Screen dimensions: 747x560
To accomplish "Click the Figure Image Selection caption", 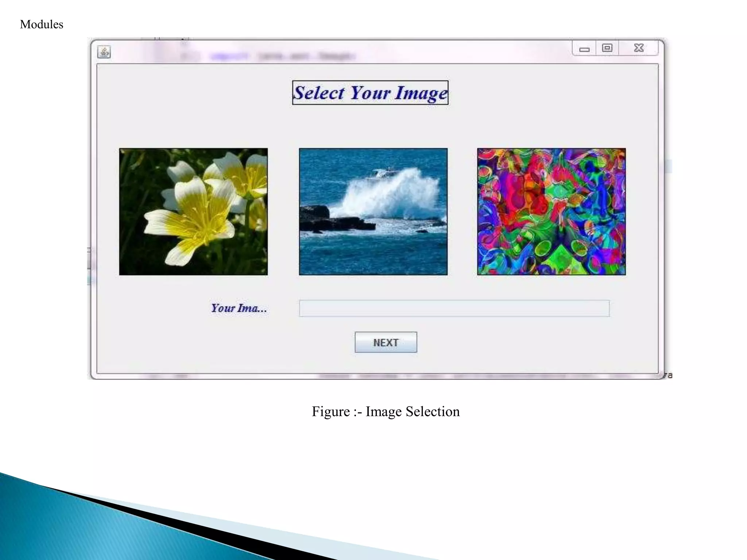I will tap(386, 412).
